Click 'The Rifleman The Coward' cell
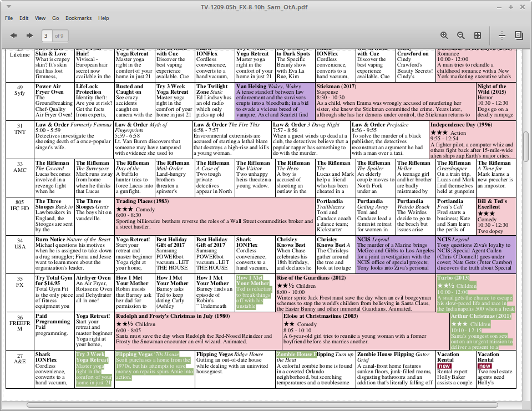 point(54,177)
